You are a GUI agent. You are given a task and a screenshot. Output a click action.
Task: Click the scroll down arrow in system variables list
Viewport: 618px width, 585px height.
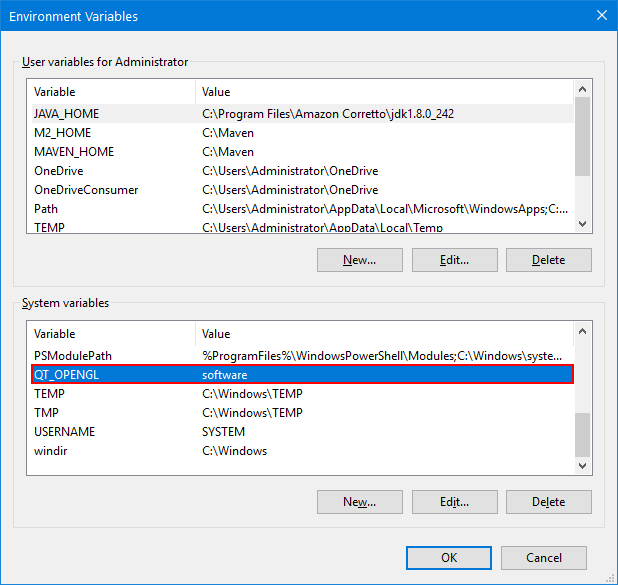(582, 466)
